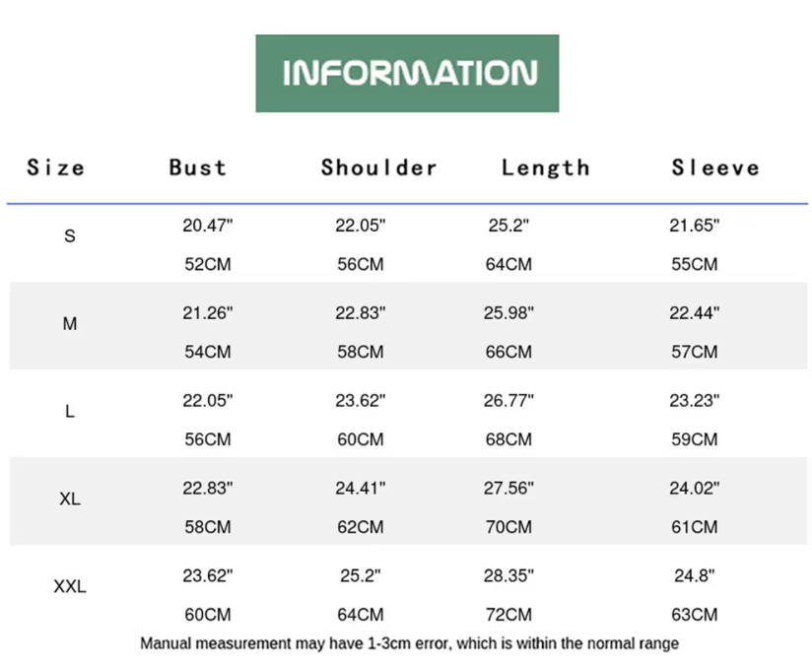Click the Sleeve column header
This screenshot has width=812, height=665.
click(x=716, y=167)
